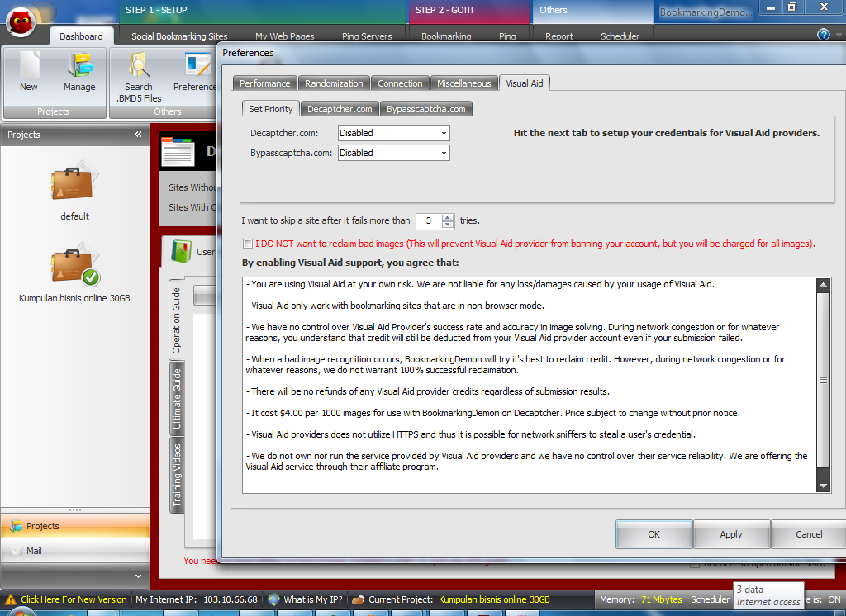Click the warning icon for new version
Screen dimensions: 846x616
(x=10, y=599)
